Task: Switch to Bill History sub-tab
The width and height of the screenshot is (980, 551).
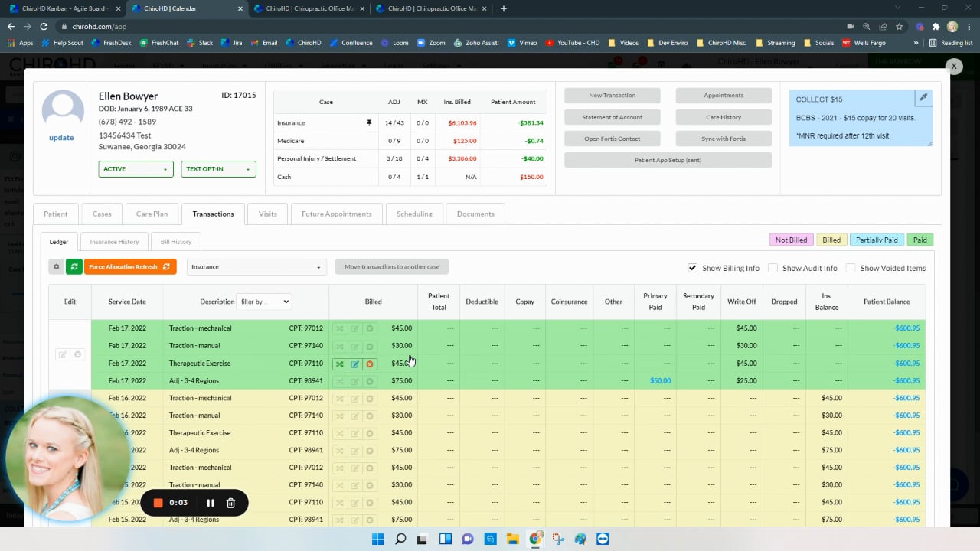Action: [176, 242]
